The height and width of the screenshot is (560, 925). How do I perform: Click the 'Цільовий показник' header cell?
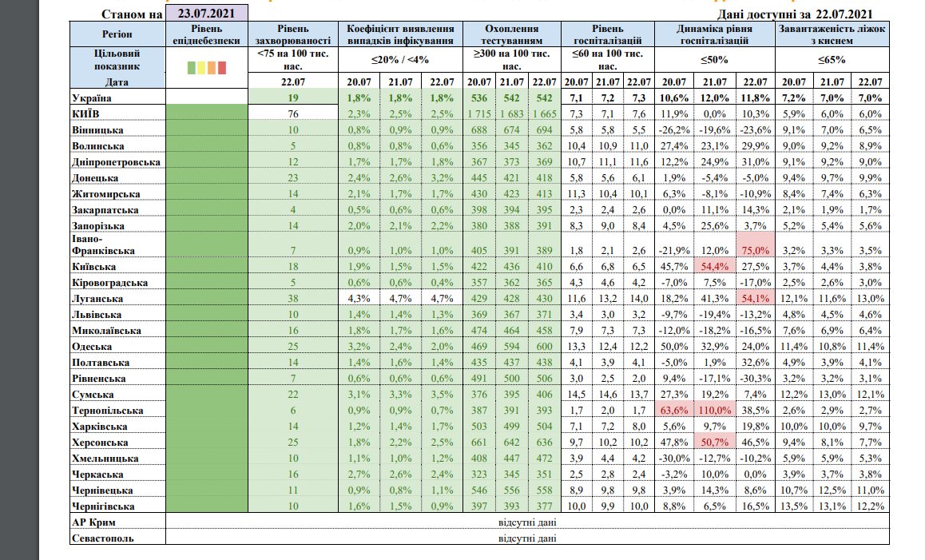click(117, 60)
